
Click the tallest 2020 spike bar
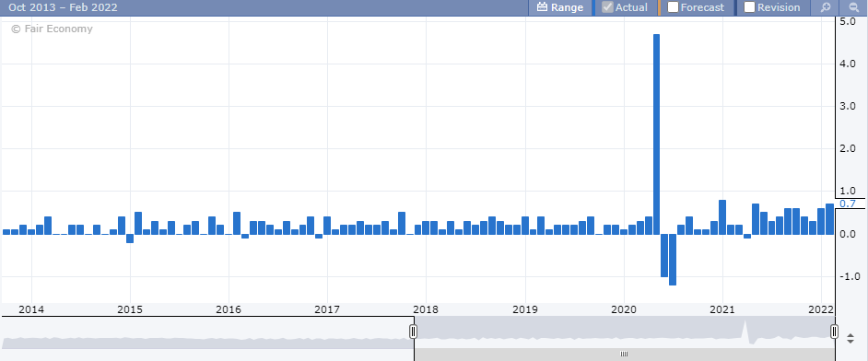point(657,134)
